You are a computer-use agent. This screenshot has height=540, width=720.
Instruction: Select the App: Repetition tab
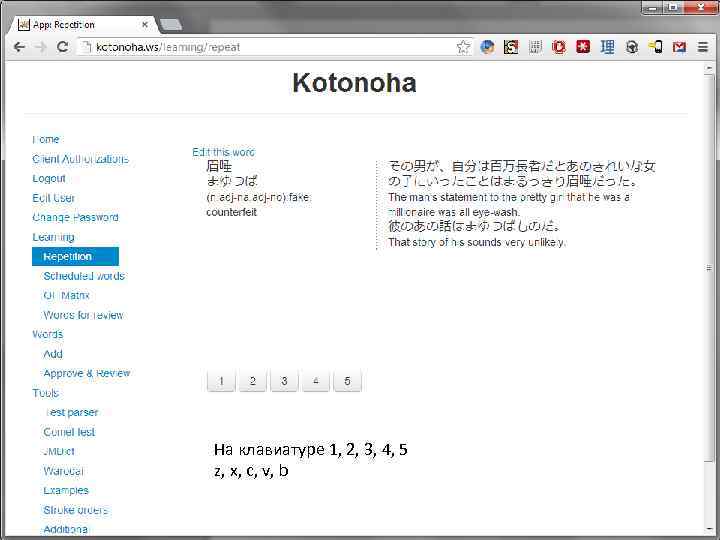(83, 25)
